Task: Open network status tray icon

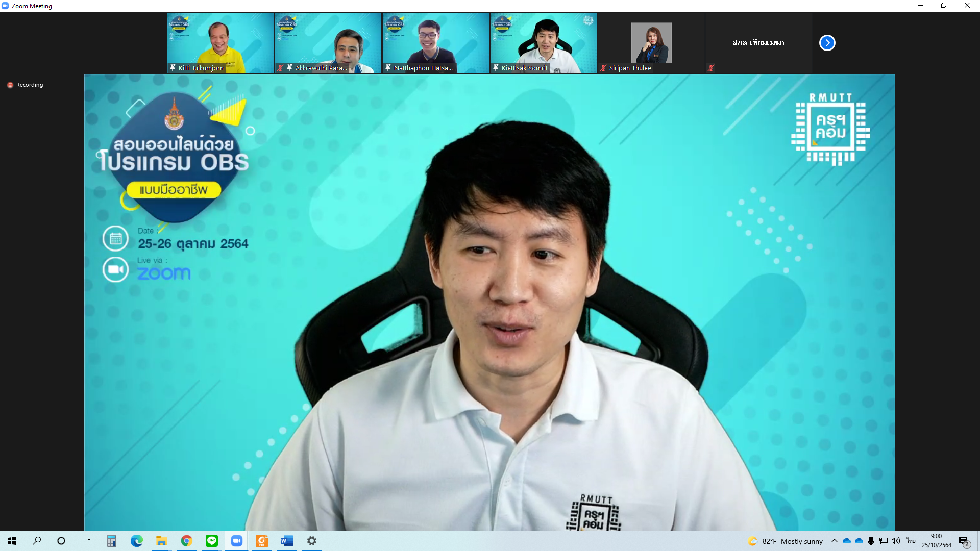Action: click(884, 541)
